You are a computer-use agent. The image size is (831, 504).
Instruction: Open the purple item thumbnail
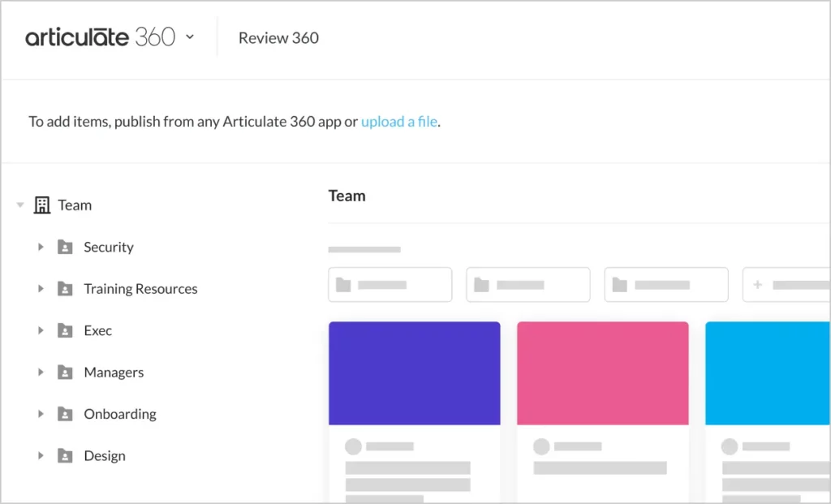click(414, 373)
